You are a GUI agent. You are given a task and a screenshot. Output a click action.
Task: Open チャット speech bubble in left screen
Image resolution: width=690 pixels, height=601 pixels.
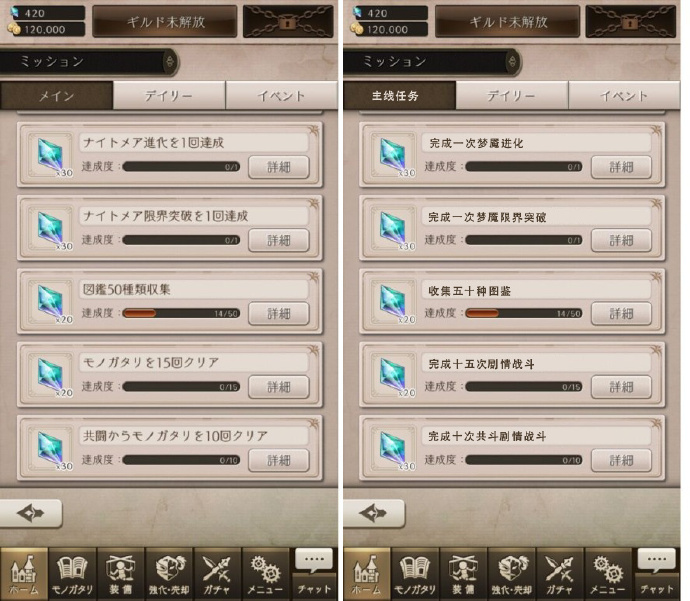pyautogui.click(x=314, y=574)
